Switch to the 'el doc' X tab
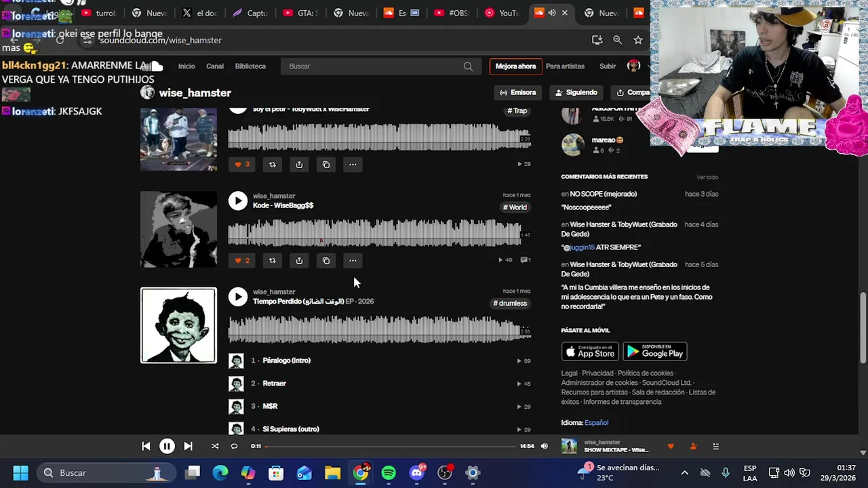Screen dimensions: 868x488 (x=200, y=13)
